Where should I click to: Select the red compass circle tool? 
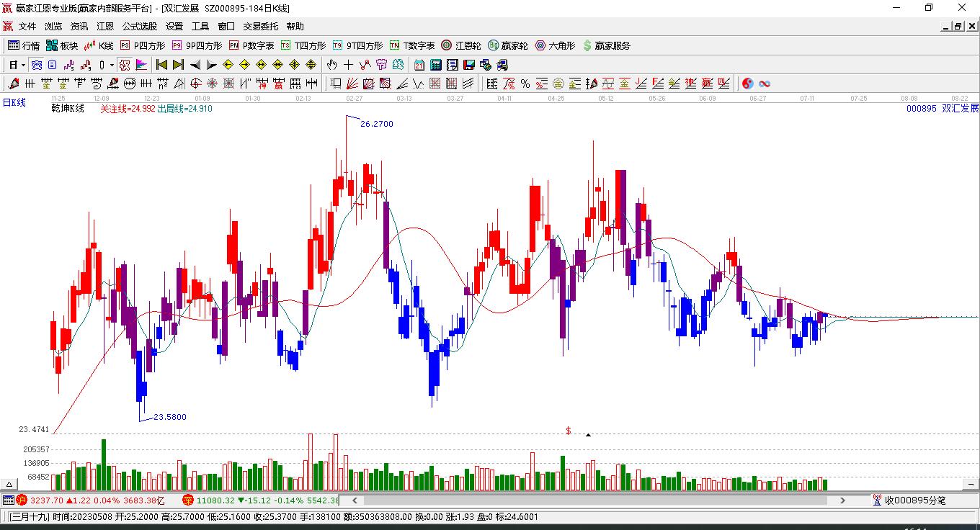pos(195,84)
